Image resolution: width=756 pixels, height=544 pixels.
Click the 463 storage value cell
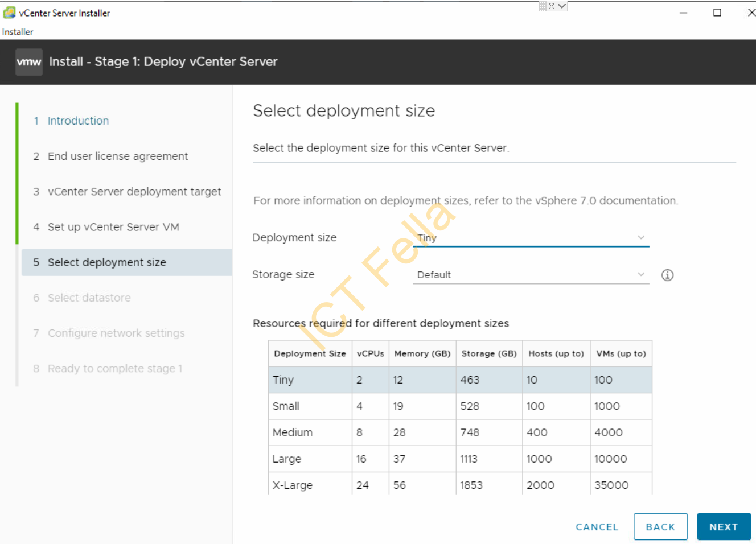pos(489,380)
